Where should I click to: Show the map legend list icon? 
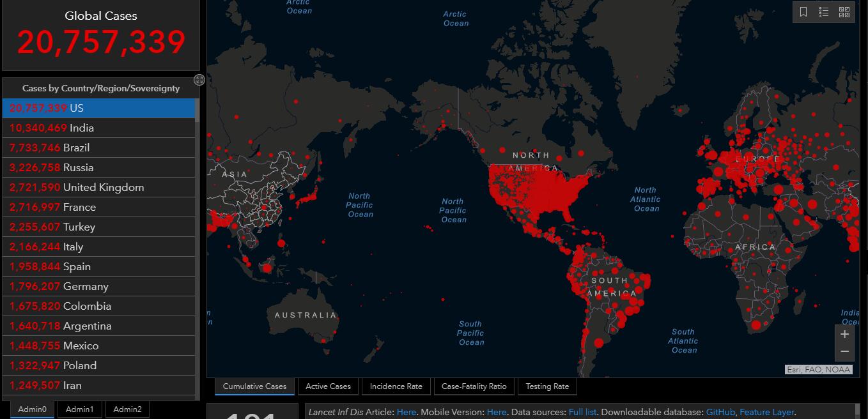coord(824,12)
